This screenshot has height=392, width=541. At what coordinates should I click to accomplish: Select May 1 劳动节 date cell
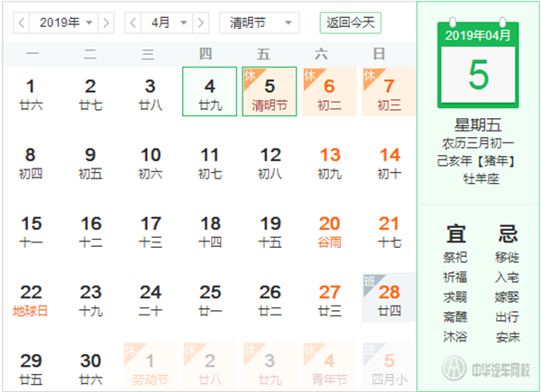point(150,366)
